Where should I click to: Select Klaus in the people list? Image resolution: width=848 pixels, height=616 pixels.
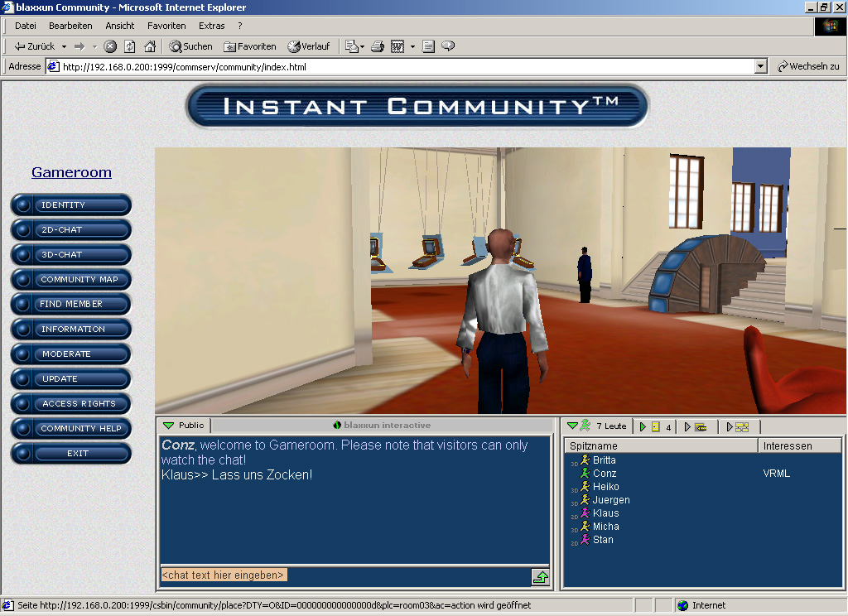tap(605, 513)
